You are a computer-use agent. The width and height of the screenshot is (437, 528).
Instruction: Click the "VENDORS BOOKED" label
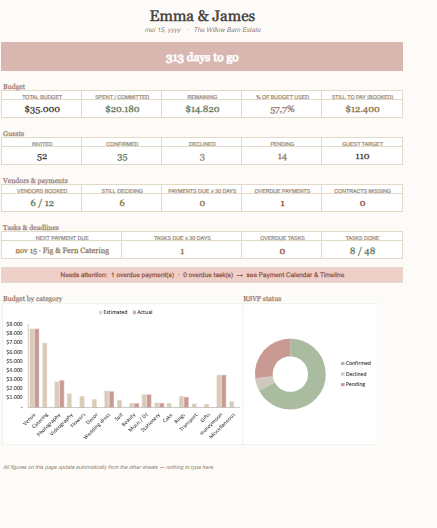pyautogui.click(x=42, y=191)
